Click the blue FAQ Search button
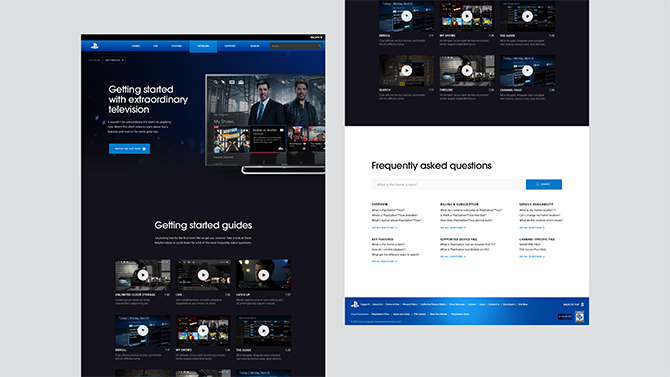The image size is (670, 377). (x=544, y=184)
